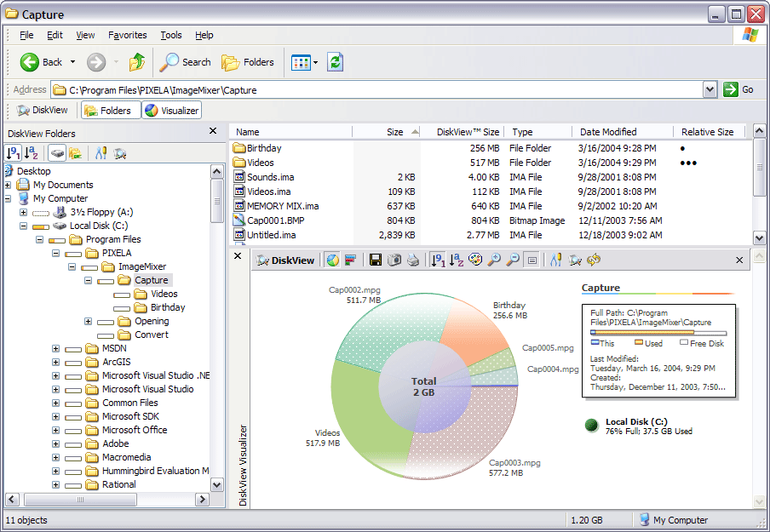Zoom out of the Visualizer chart
The height and width of the screenshot is (532, 770).
(x=513, y=260)
